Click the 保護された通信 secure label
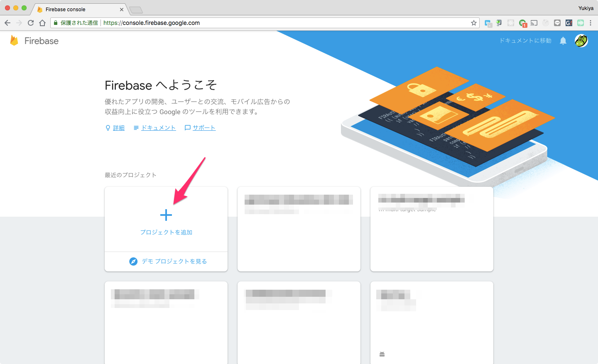Image resolution: width=598 pixels, height=364 pixels. click(79, 23)
